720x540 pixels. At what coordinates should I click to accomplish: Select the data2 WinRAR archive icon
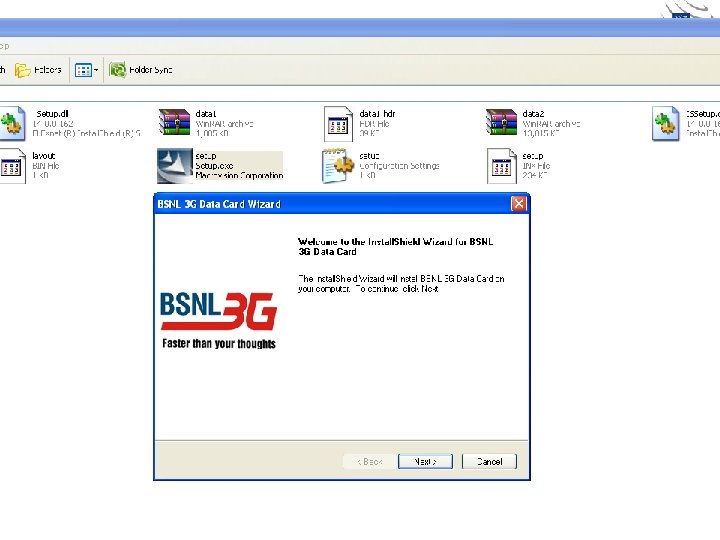tap(501, 122)
